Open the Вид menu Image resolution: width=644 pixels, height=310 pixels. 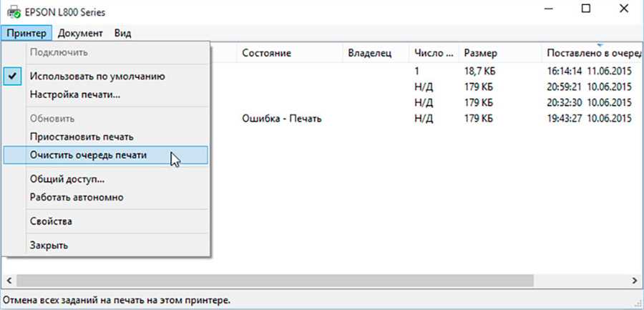click(x=122, y=33)
